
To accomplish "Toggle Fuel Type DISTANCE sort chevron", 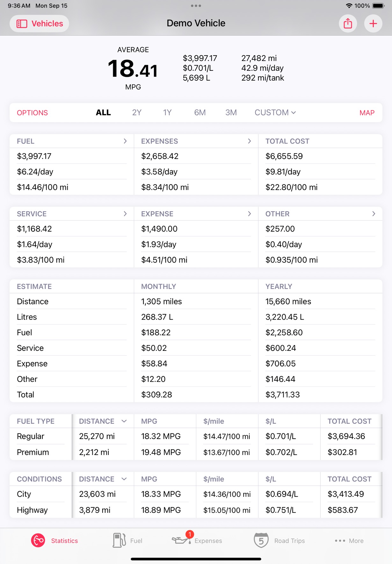I will pos(124,421).
